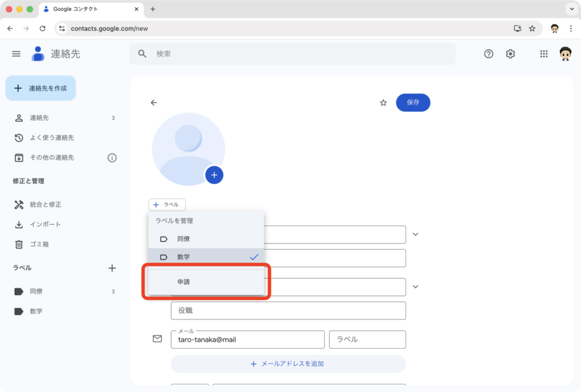Click メールアドレスを追加 button

[x=288, y=364]
